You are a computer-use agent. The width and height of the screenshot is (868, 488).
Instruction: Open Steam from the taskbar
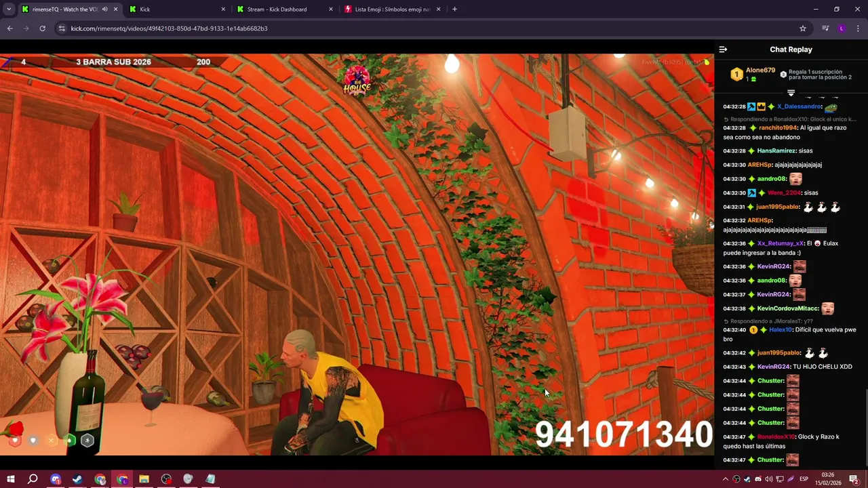(x=77, y=479)
